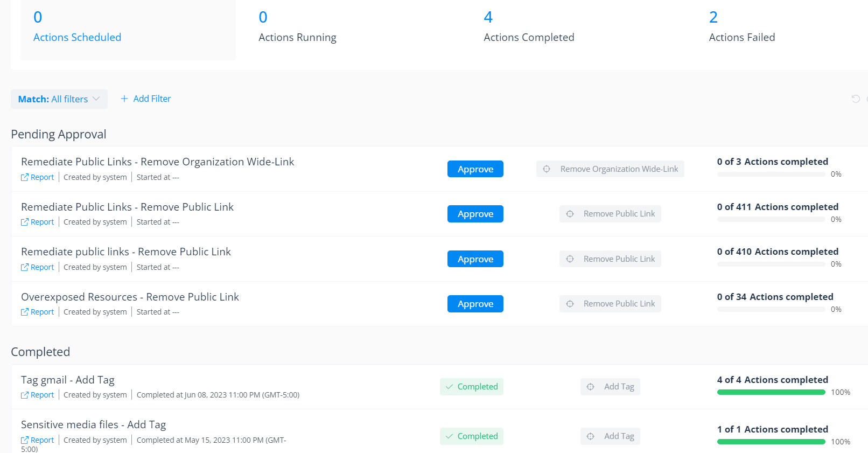Click the Tag gmail green progress bar

[x=771, y=392]
